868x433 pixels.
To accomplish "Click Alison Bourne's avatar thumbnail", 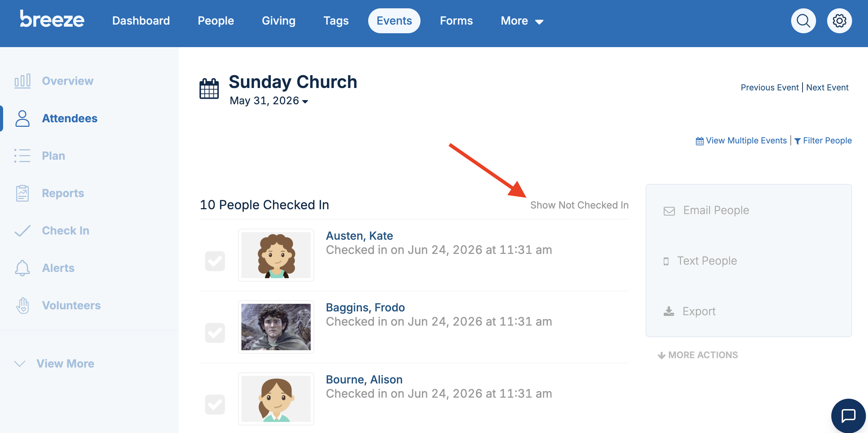I will [x=276, y=399].
